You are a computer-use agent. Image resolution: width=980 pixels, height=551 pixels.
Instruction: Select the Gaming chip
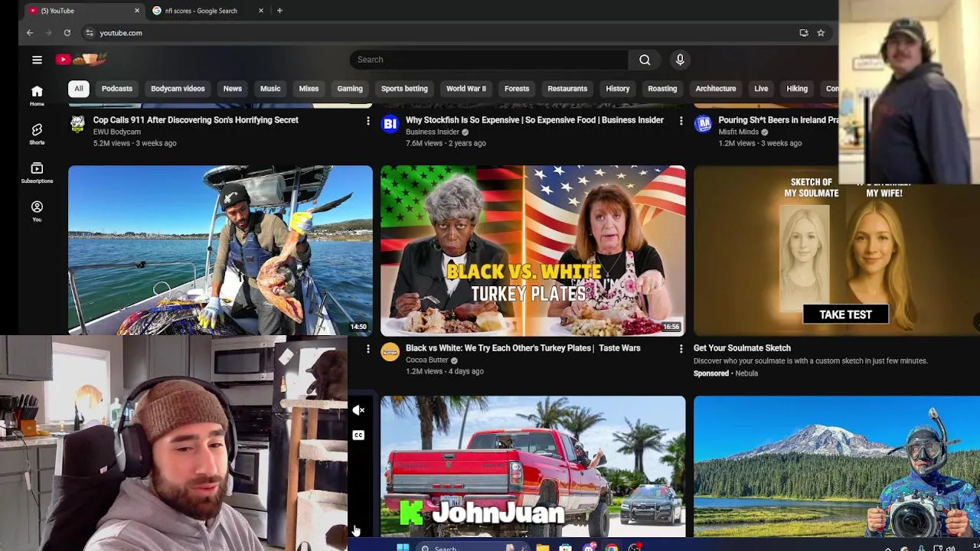coord(350,89)
